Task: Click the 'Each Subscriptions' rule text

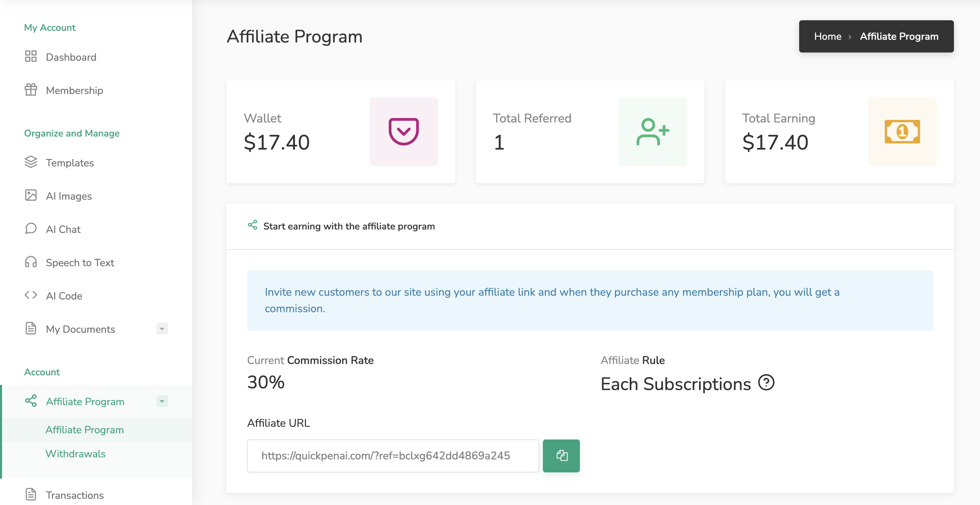Action: pyautogui.click(x=676, y=384)
